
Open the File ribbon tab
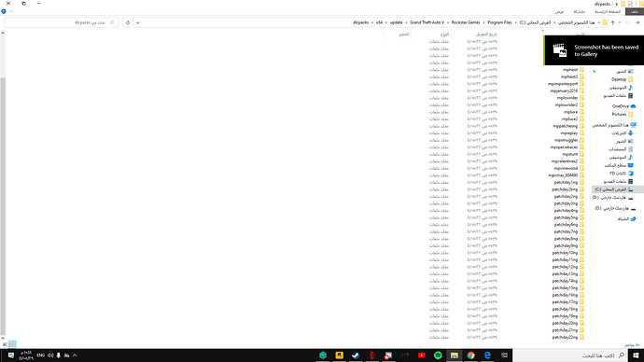coord(635,12)
